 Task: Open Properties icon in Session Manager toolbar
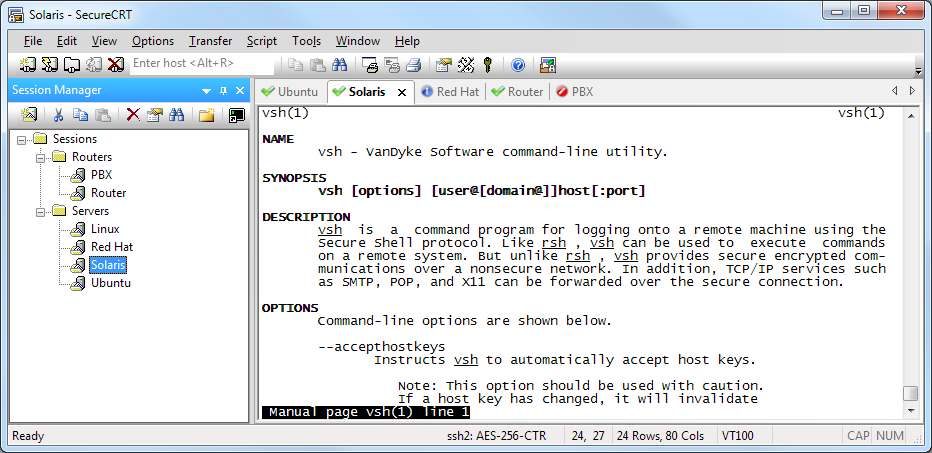[155, 115]
